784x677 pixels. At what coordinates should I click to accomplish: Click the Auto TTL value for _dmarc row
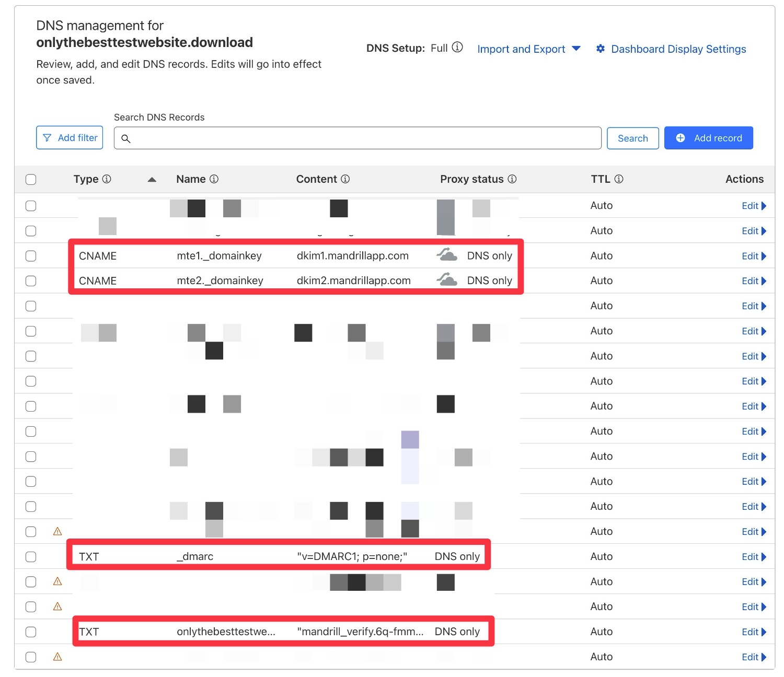[602, 557]
